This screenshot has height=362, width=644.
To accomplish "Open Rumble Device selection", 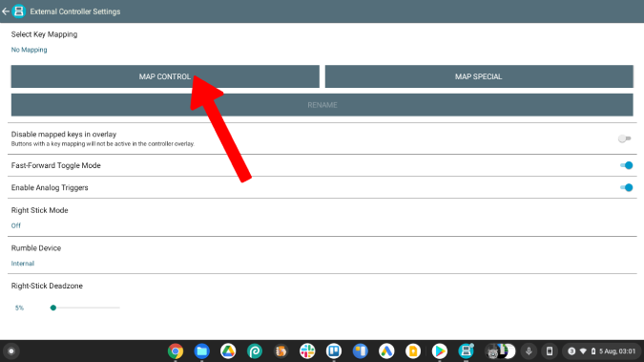I will (x=322, y=255).
